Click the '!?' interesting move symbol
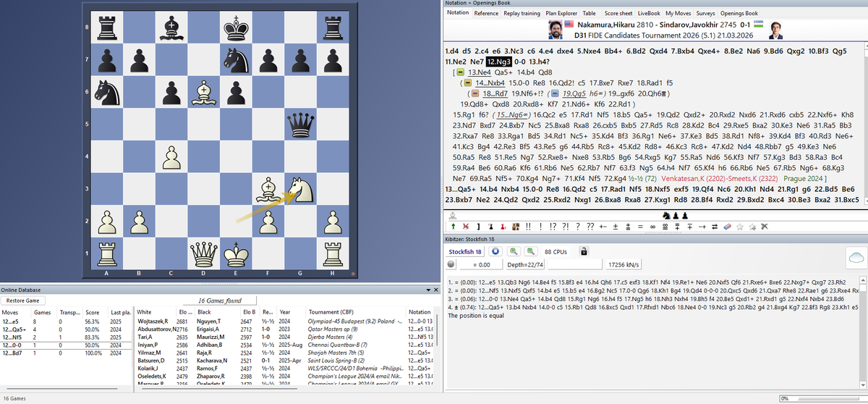868x404 pixels. pos(553,226)
